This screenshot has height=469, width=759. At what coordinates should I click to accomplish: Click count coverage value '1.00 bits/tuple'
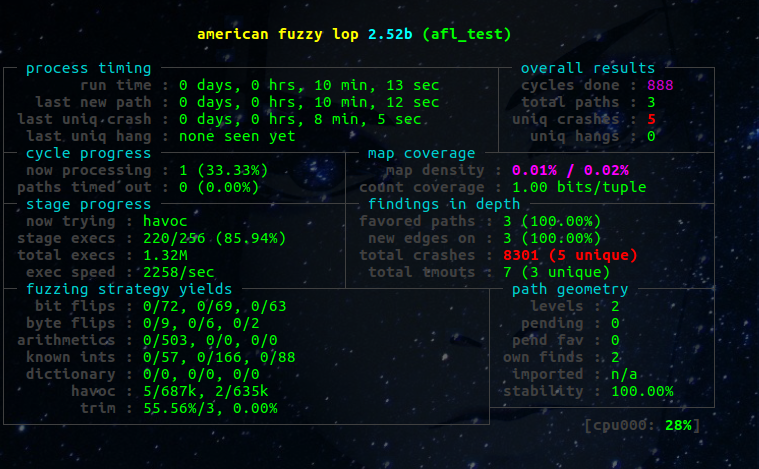tap(579, 187)
